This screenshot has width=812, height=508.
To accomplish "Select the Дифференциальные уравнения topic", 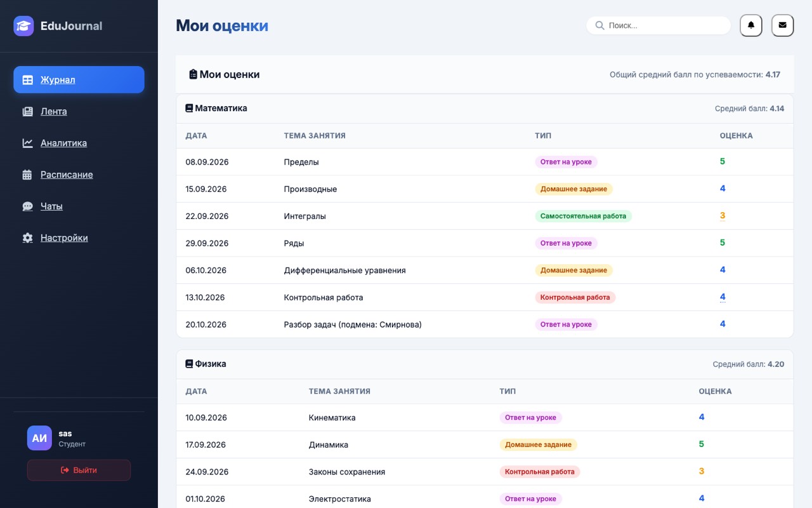I will pyautogui.click(x=344, y=271).
